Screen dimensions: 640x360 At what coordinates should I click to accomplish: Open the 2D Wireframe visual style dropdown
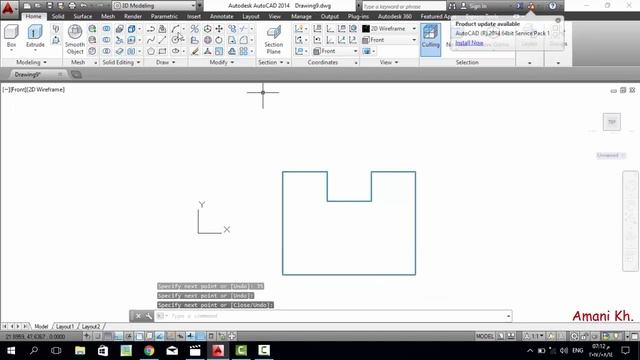click(x=389, y=29)
